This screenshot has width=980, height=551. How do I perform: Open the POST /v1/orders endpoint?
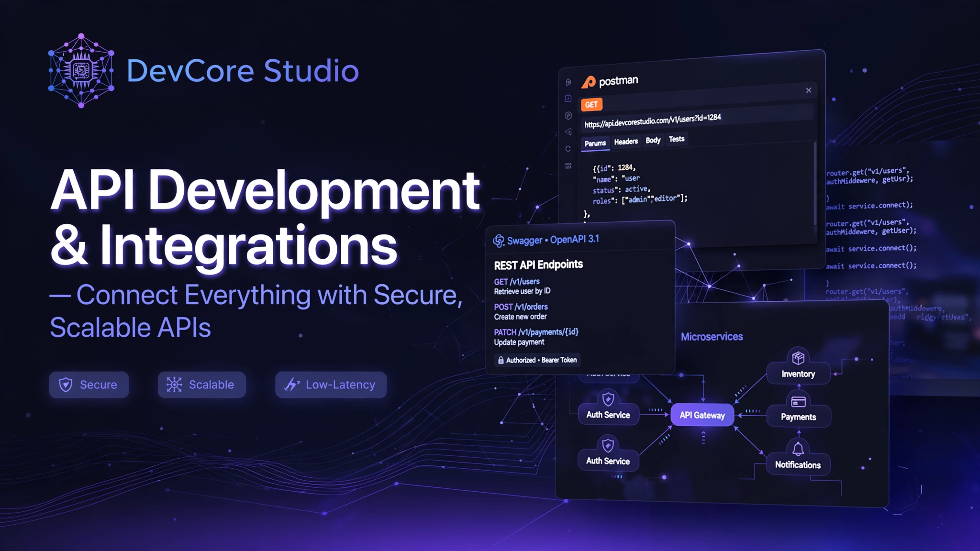pos(521,307)
